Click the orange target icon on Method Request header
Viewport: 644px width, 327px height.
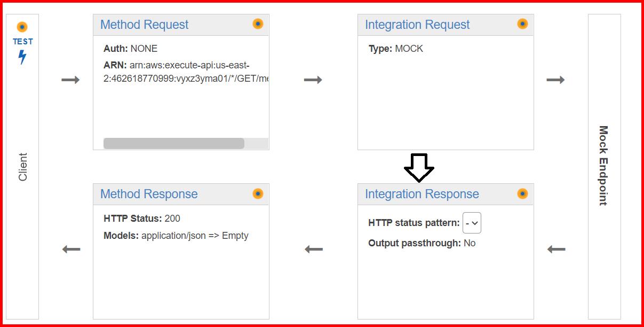coord(258,24)
